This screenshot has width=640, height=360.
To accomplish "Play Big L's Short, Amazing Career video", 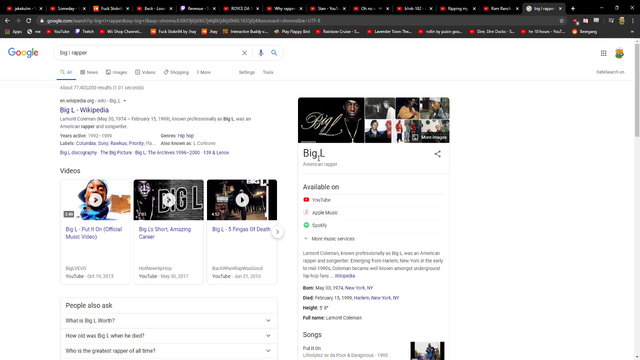I will pyautogui.click(x=169, y=200).
